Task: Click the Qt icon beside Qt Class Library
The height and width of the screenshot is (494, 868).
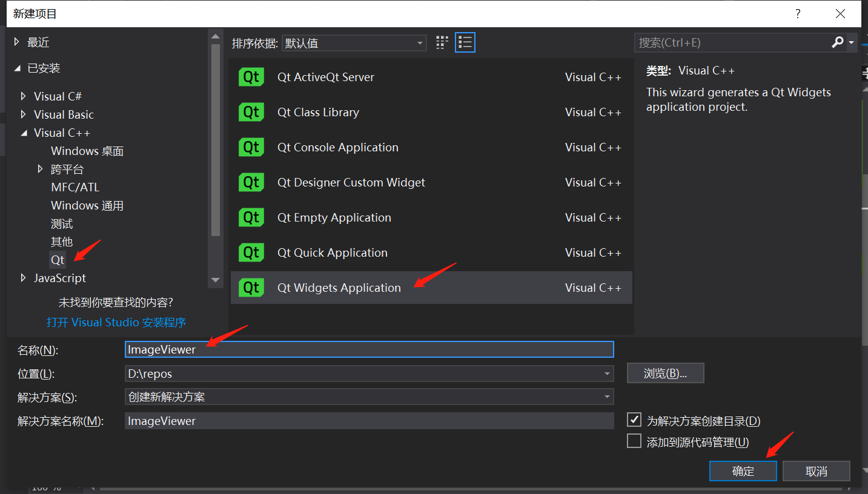Action: pyautogui.click(x=251, y=112)
